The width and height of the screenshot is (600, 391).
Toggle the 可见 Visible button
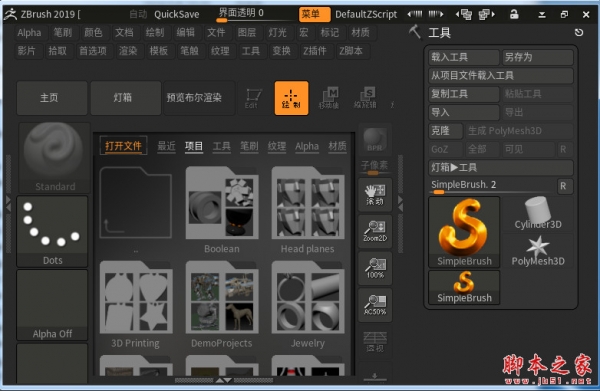[x=528, y=149]
